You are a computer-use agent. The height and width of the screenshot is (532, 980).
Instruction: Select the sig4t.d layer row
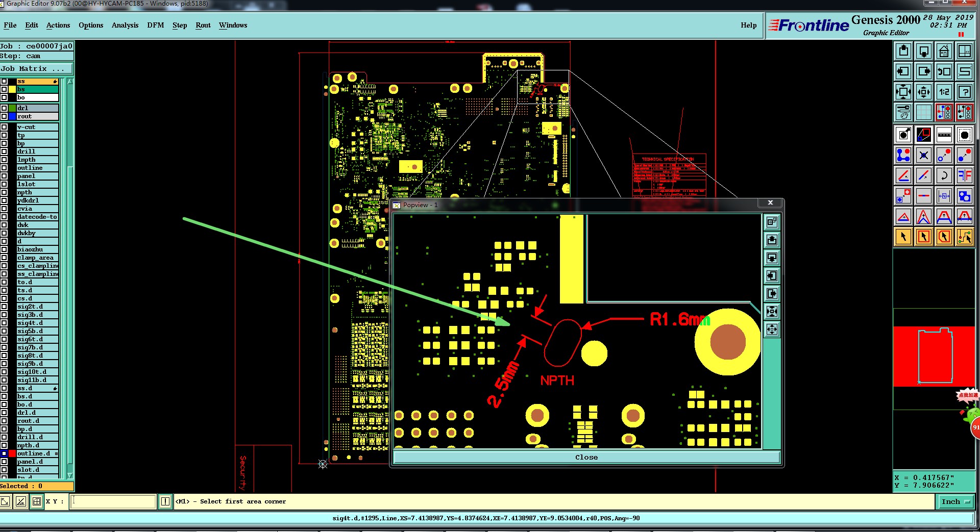(37, 323)
